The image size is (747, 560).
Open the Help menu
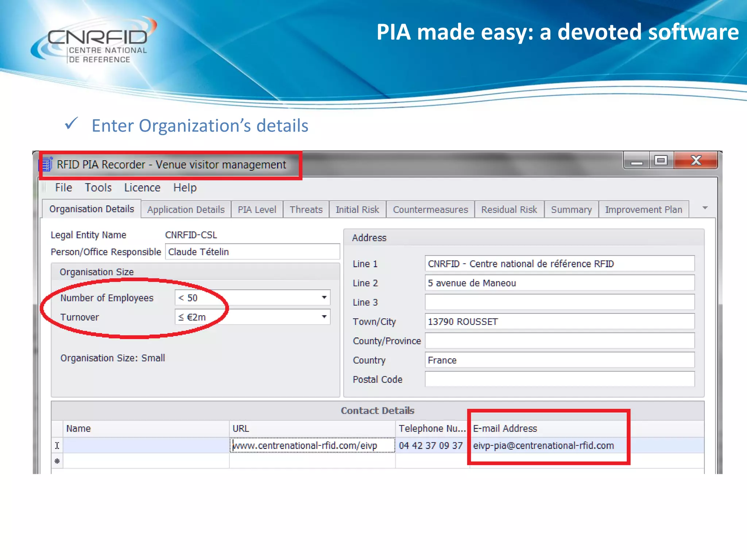[185, 187]
